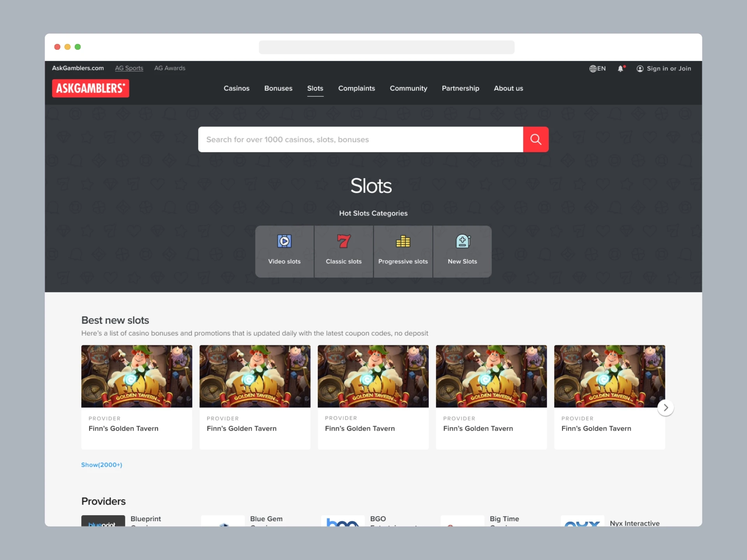This screenshot has width=747, height=560.
Task: Click Sign in or Join
Action: tap(668, 69)
